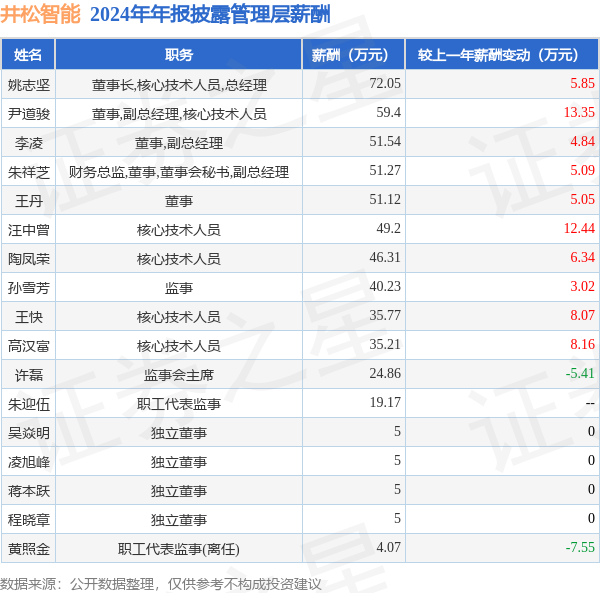Click the 井松智能 company name in title
Viewport: 600px width, 593px height.
(40, 15)
